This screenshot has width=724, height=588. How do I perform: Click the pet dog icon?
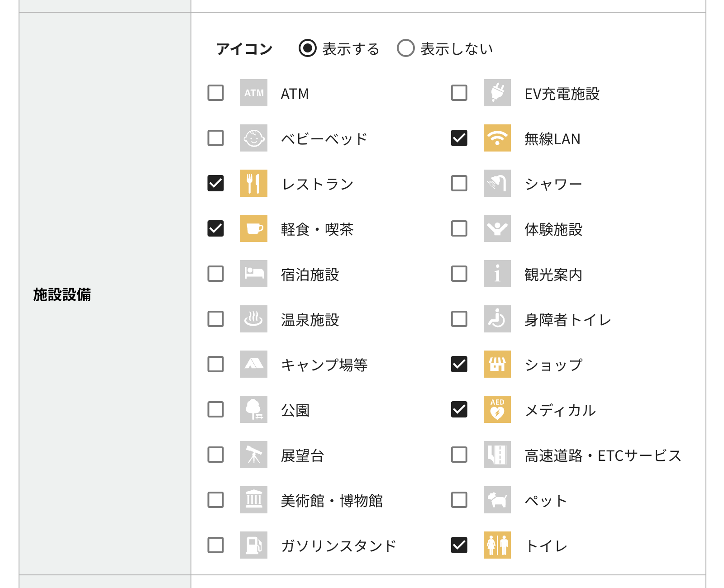pyautogui.click(x=497, y=500)
